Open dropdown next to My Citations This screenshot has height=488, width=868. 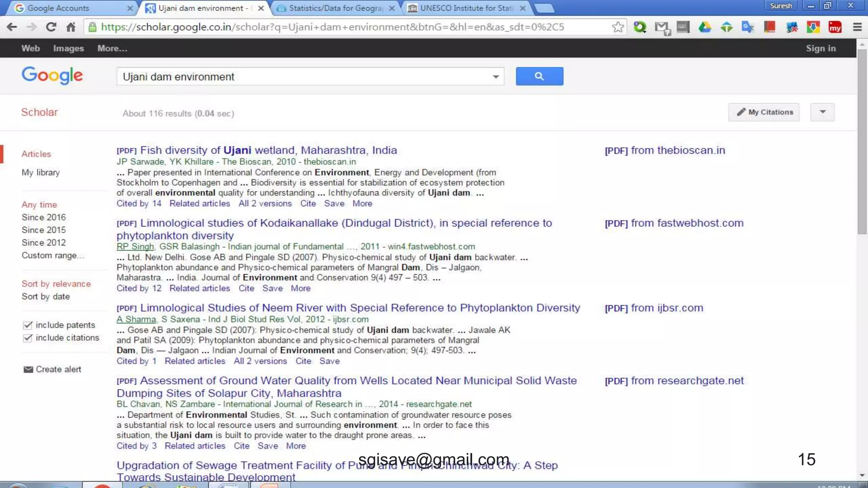coord(822,112)
